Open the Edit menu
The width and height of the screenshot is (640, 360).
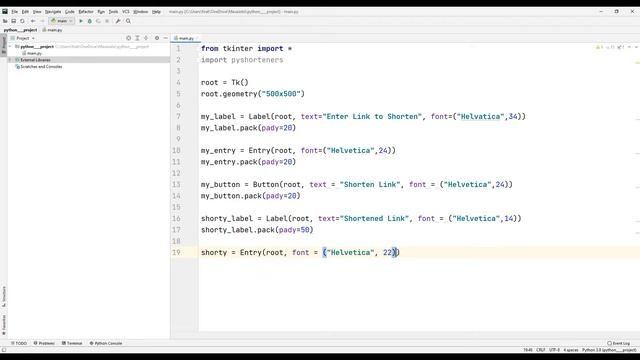pos(25,12)
